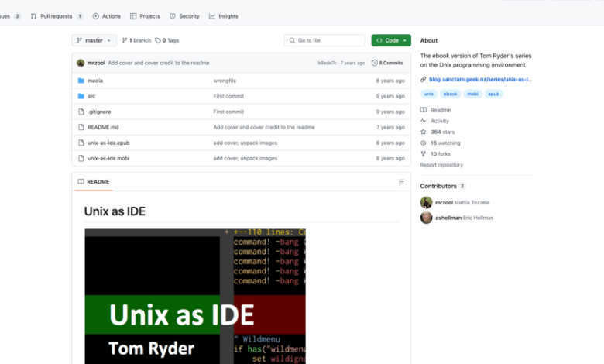The width and height of the screenshot is (604, 364).
Task: Open 'First commit' message in src row
Action: 228,96
